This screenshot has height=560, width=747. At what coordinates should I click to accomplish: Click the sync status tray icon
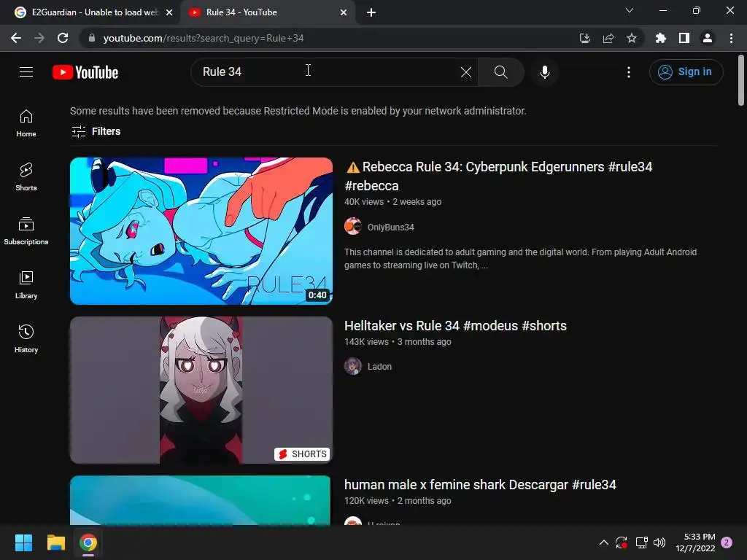coord(622,542)
